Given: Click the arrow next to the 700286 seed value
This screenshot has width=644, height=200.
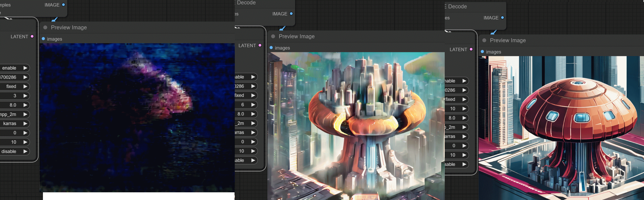Looking at the screenshot, I should pyautogui.click(x=25, y=77).
